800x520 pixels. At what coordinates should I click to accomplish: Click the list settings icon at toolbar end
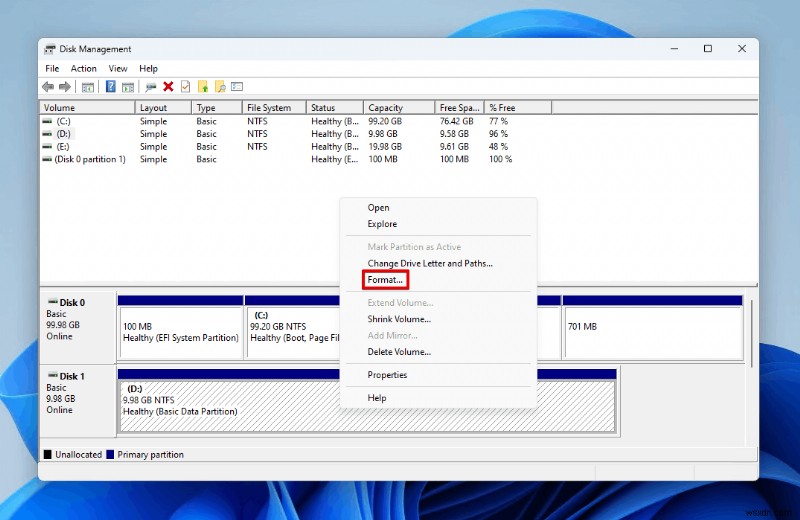click(x=237, y=87)
